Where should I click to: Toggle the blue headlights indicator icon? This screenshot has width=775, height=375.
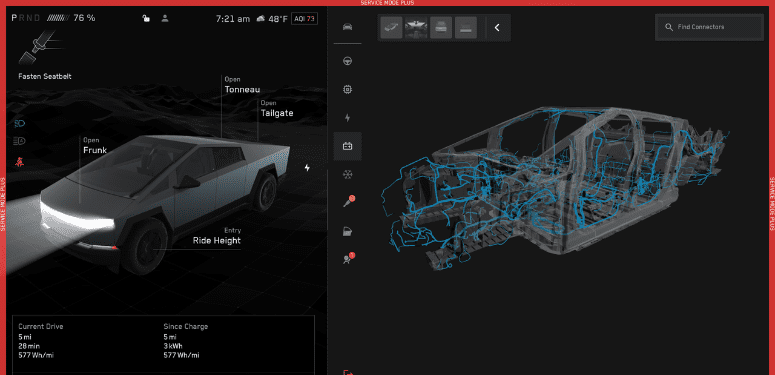pos(20,123)
